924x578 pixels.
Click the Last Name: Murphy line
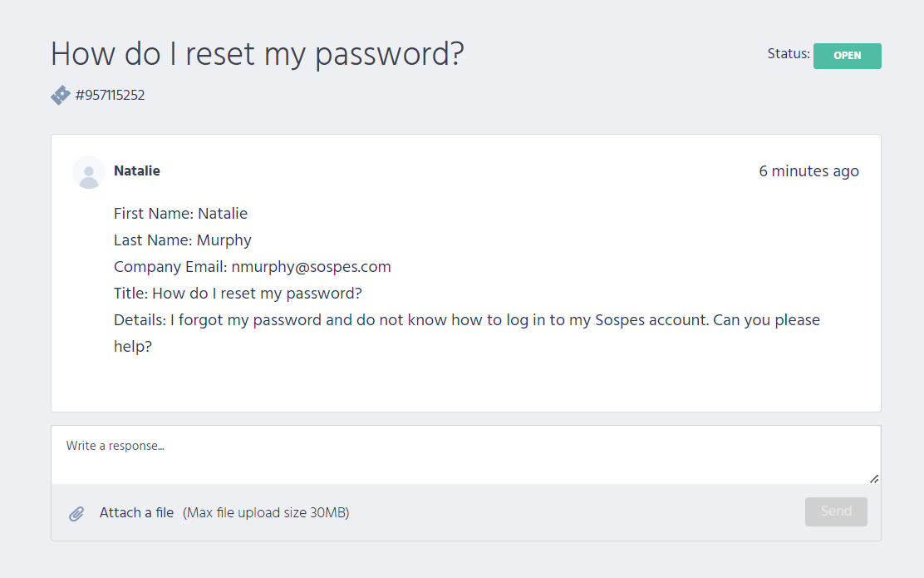click(x=183, y=240)
